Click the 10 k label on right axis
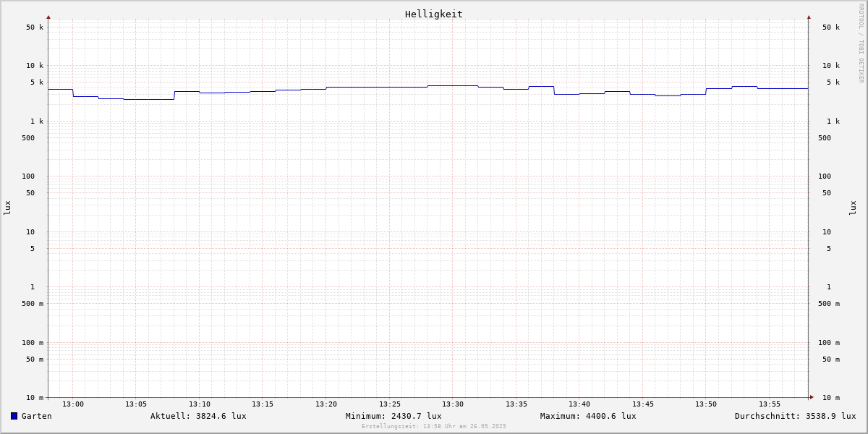This screenshot has width=868, height=434. click(831, 66)
